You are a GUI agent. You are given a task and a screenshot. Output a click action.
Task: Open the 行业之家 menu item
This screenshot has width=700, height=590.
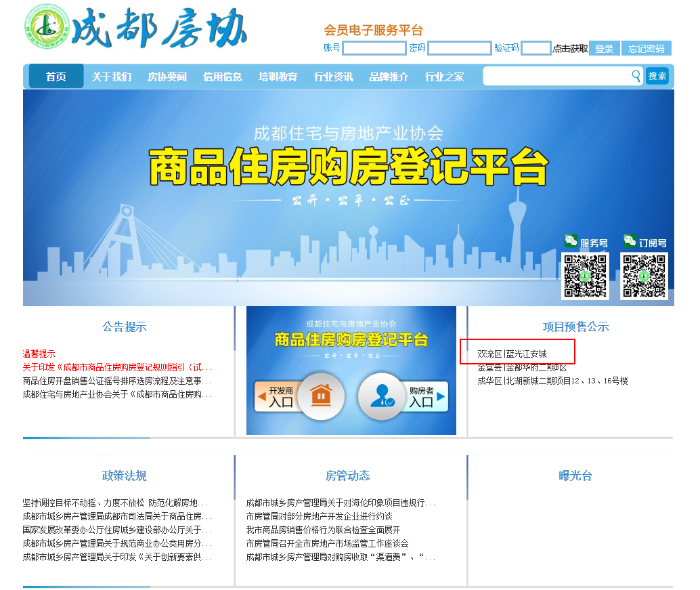click(444, 77)
